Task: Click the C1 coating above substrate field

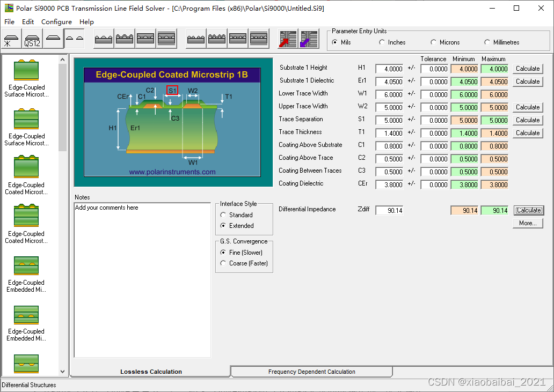Action: (389, 146)
